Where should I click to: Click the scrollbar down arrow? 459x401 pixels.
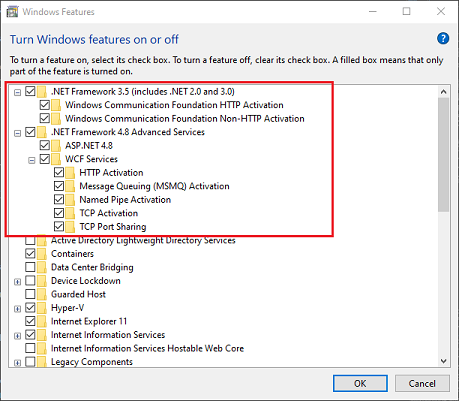pyautogui.click(x=443, y=361)
